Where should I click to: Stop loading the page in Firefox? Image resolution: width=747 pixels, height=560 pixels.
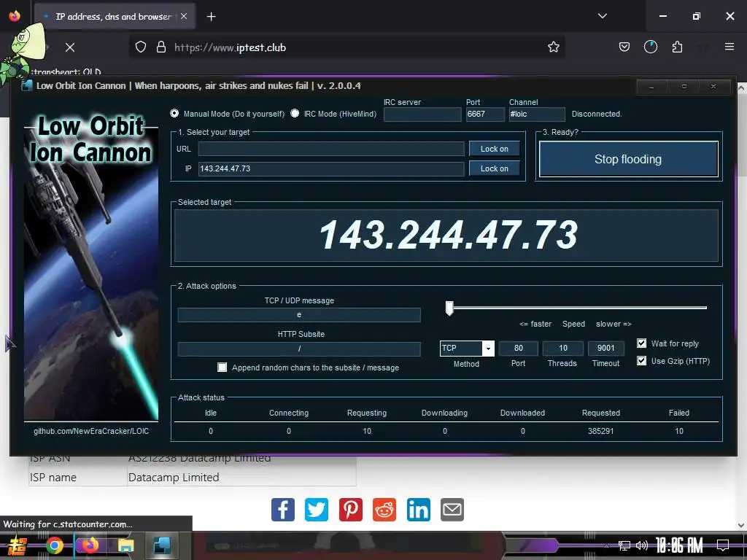[x=70, y=47]
